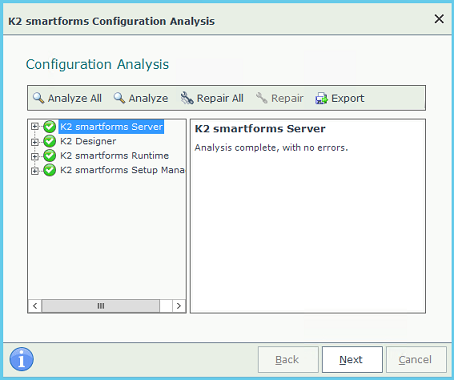Screen dimensions: 454x380
Task: Select K2 Designer in the tree
Action: pos(88,141)
